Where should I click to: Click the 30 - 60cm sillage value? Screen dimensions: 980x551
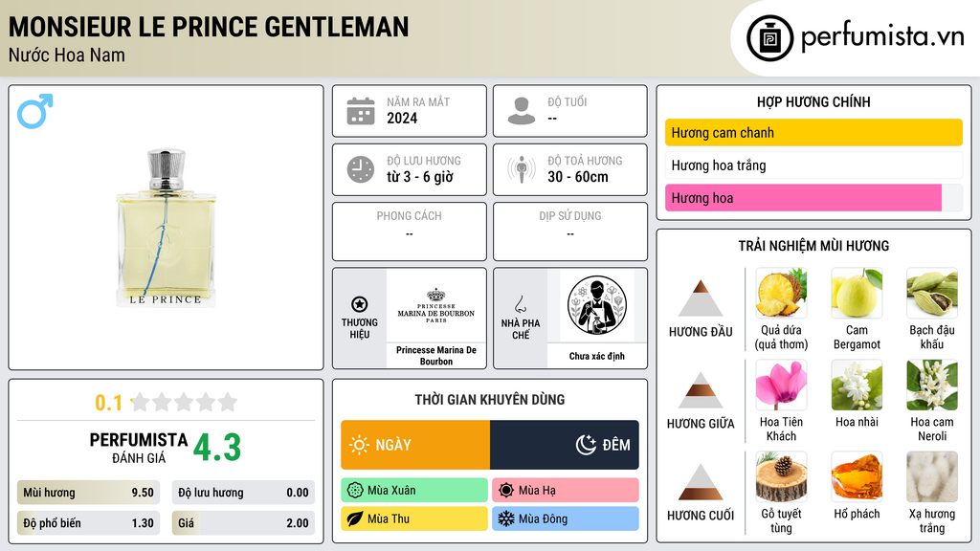click(x=578, y=177)
